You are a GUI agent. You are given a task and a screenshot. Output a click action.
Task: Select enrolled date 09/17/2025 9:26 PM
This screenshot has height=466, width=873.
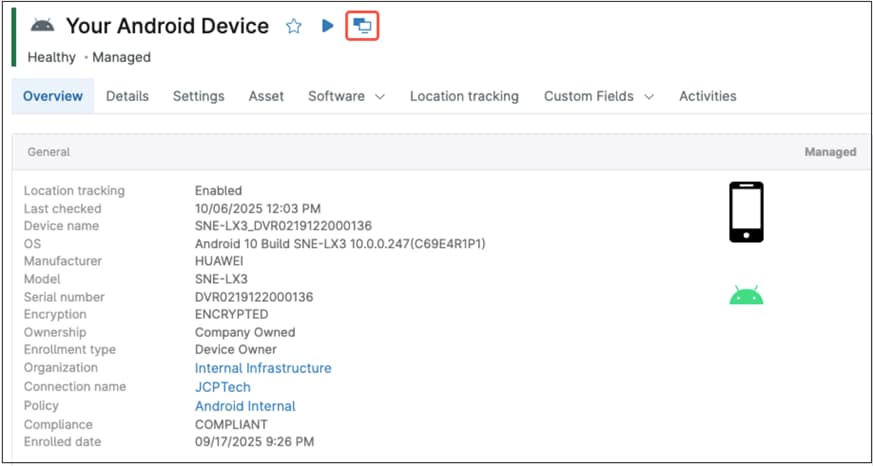click(x=254, y=442)
